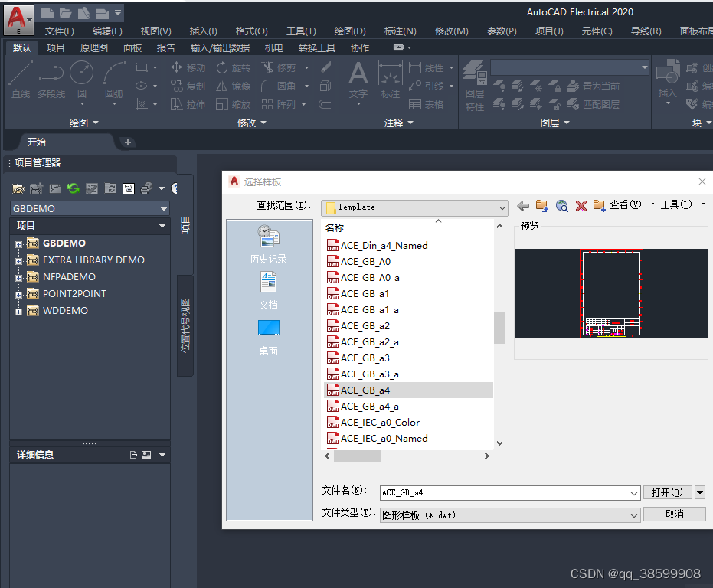
Task: Click the new tab plus button
Action: (128, 142)
